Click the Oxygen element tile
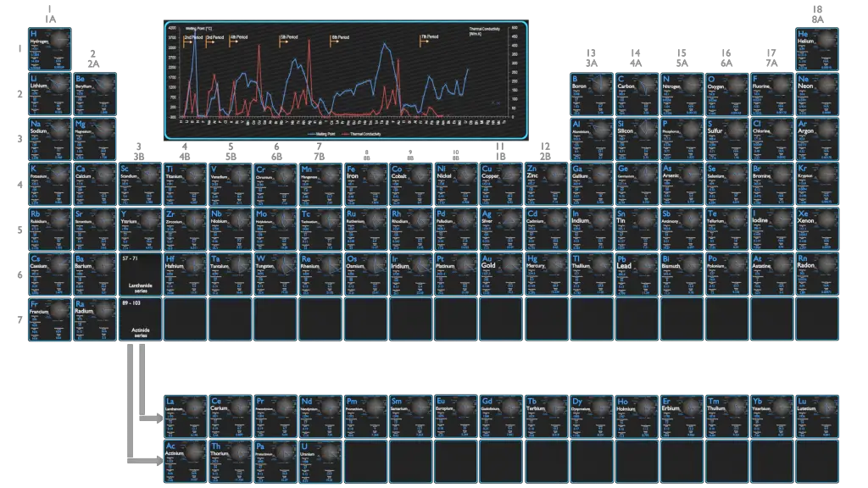This screenshot has height=488, width=868. tap(727, 94)
